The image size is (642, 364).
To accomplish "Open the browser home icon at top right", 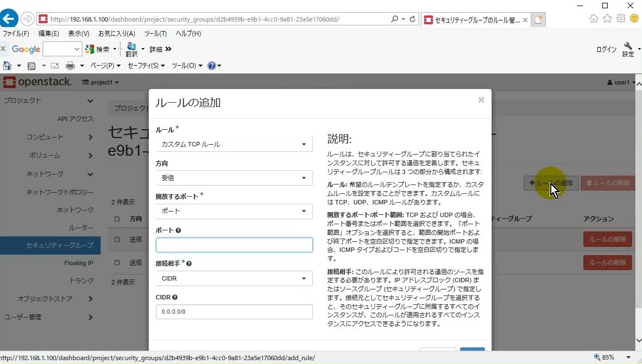I will click(x=593, y=18).
